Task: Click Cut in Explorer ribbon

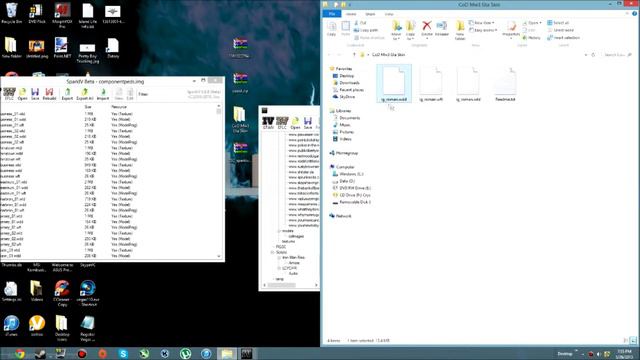Action: tap(360, 23)
